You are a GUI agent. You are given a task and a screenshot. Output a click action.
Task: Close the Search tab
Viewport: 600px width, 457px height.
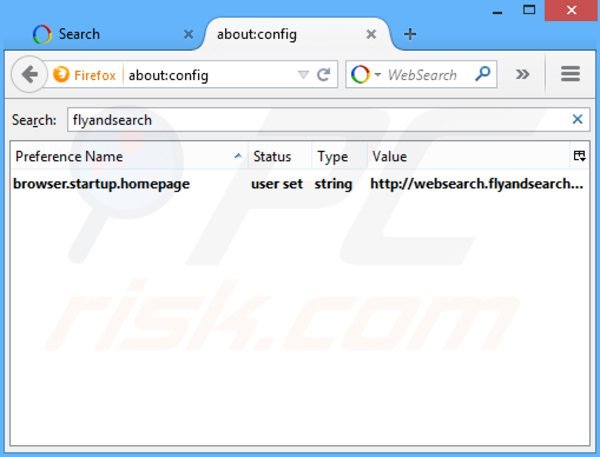187,34
